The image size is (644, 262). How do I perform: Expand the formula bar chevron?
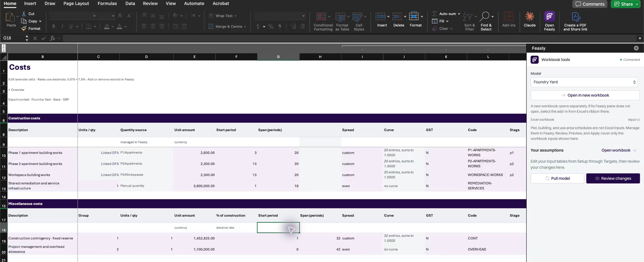click(x=640, y=38)
